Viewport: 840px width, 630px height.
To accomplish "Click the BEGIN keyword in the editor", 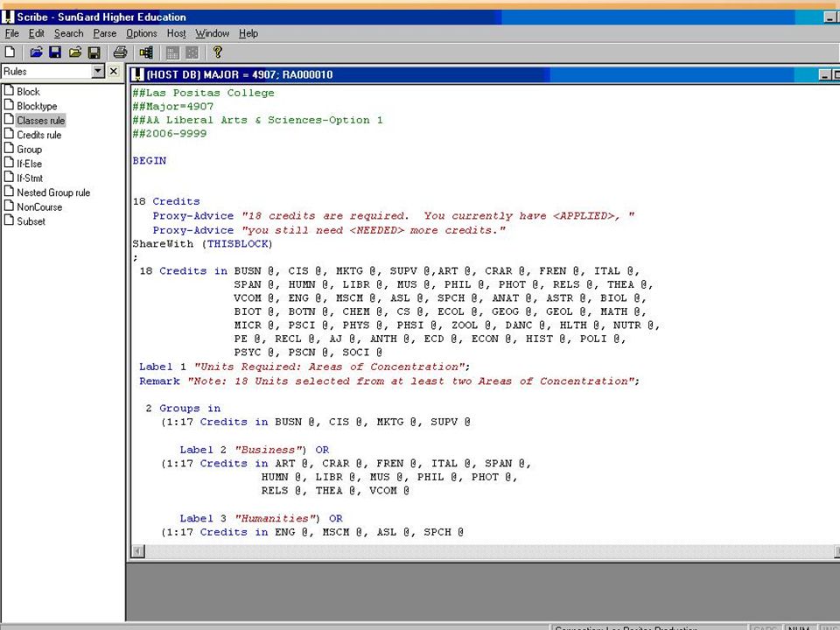I will 150,161.
